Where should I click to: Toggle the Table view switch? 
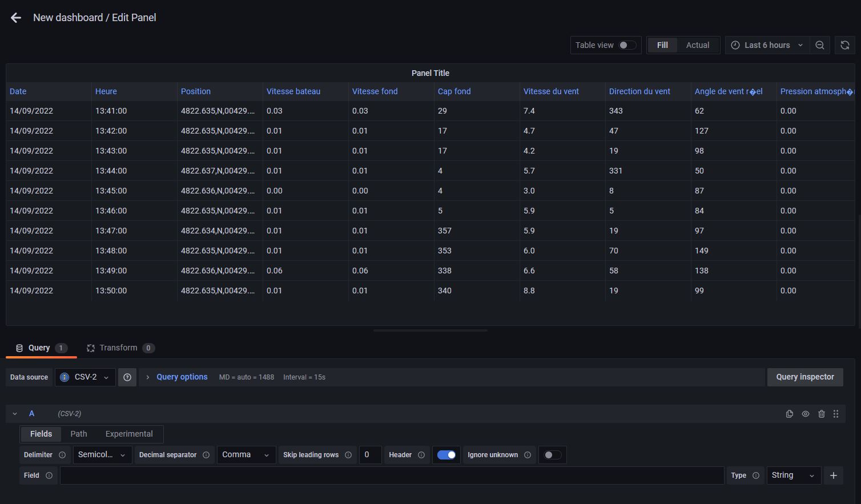tap(627, 45)
